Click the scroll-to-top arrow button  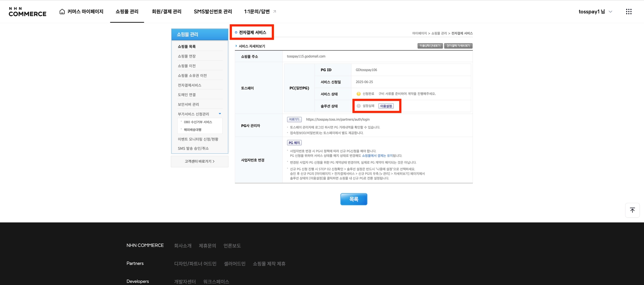point(632,210)
